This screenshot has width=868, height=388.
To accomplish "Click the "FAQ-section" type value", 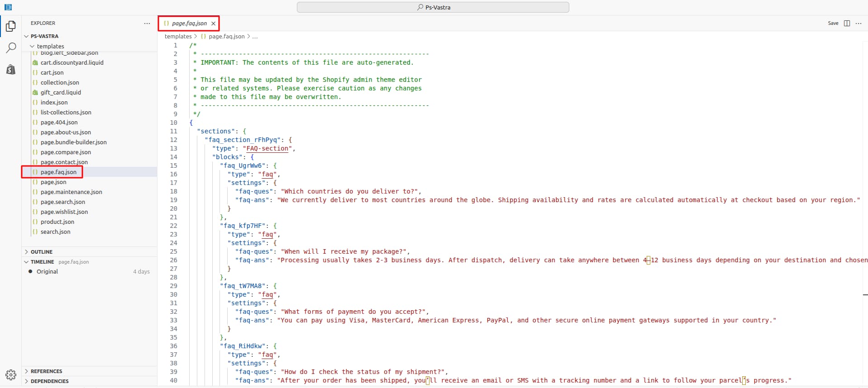I will (x=267, y=148).
